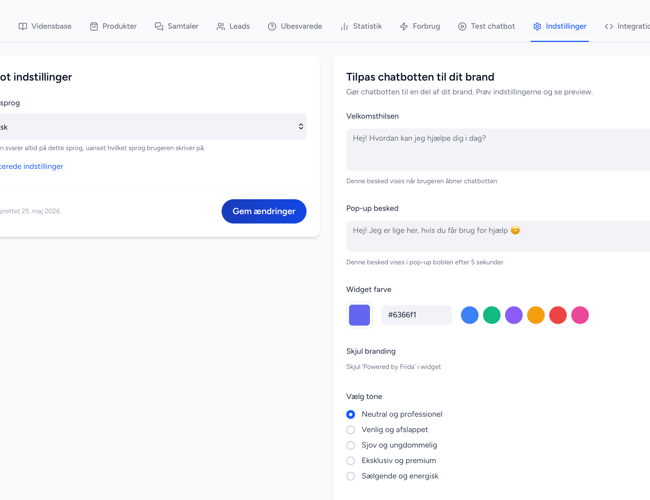The width and height of the screenshot is (650, 500).
Task: Choose the red widget color preset
Action: point(558,315)
